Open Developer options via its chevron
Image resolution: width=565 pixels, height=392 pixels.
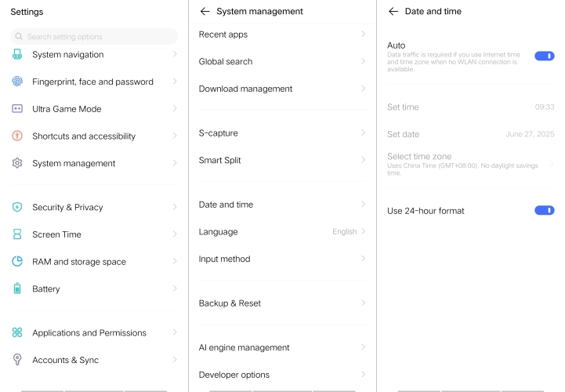point(364,375)
